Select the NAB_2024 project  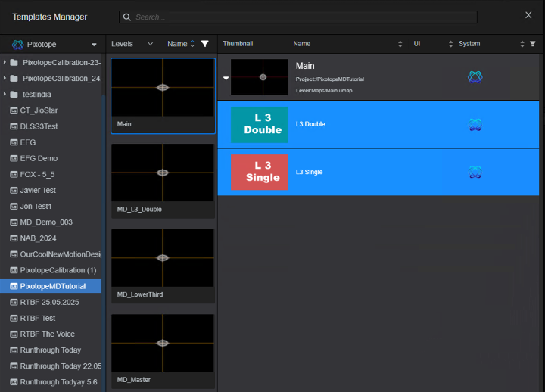click(x=39, y=238)
